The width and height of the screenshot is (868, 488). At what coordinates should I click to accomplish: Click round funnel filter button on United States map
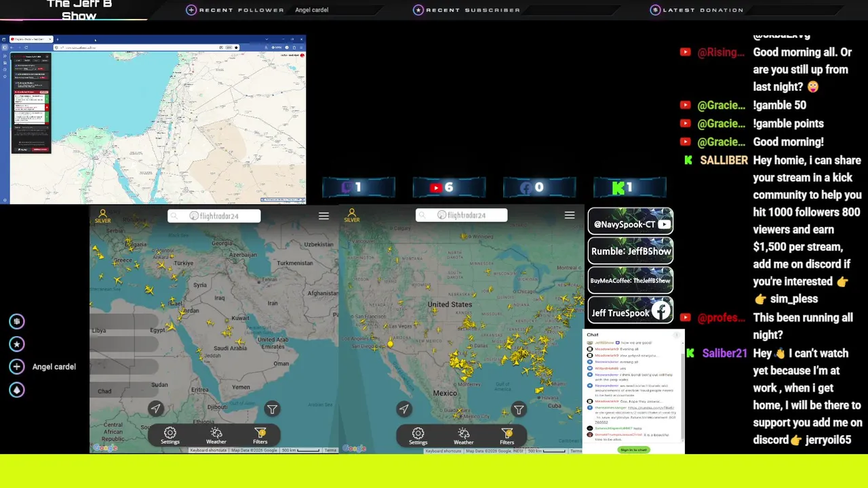[x=519, y=409]
